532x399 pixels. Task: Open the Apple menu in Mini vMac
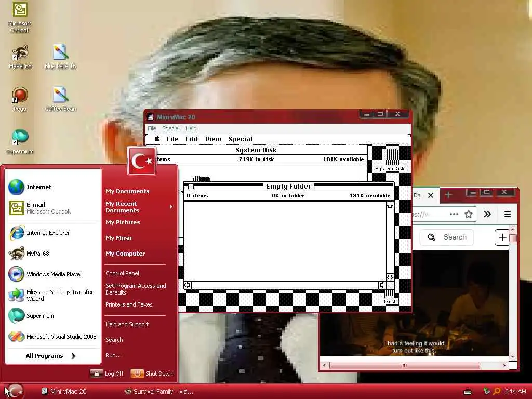pos(157,139)
